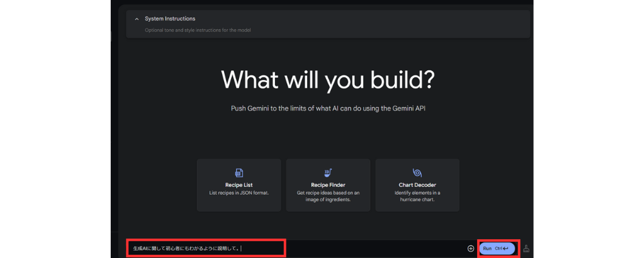644x258 pixels.
Task: Collapse the System Instructions section chevron
Action: point(137,19)
